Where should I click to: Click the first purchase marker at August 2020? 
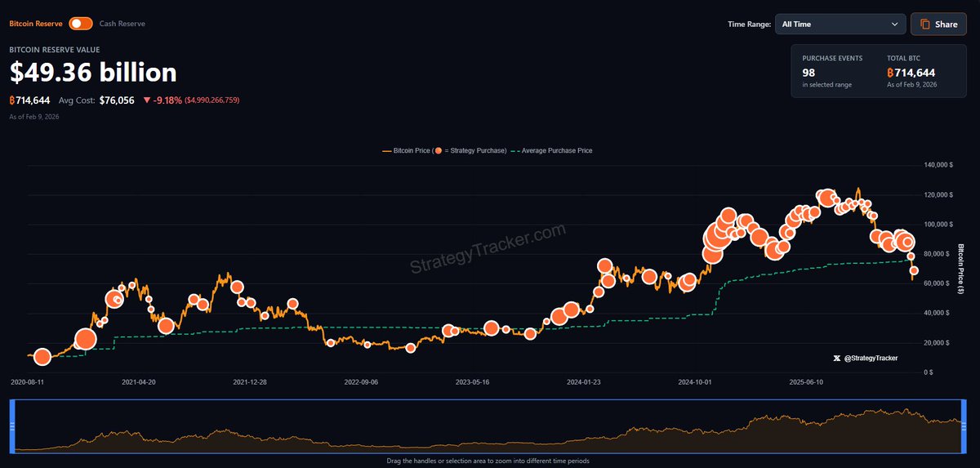point(42,356)
